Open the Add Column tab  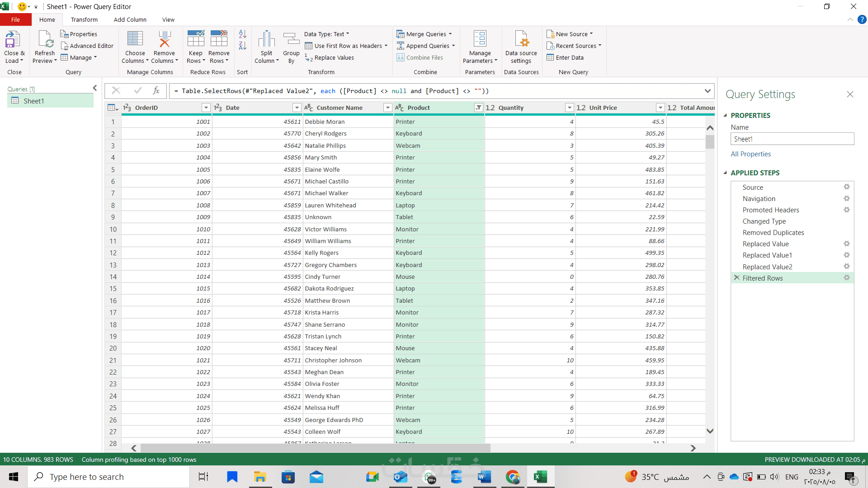tap(130, 19)
